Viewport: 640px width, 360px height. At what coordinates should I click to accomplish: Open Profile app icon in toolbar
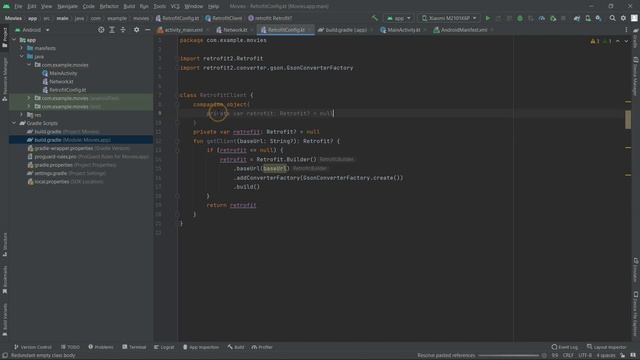coord(542,18)
